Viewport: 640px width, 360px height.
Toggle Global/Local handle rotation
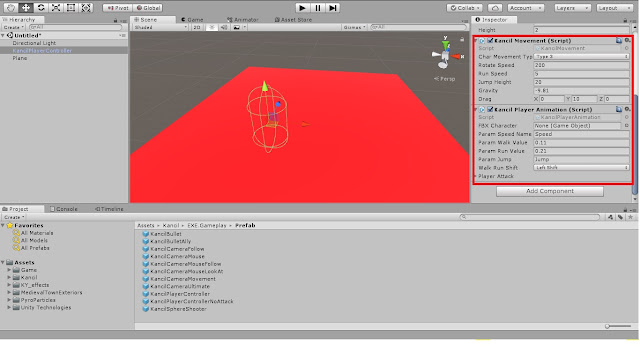tap(148, 8)
